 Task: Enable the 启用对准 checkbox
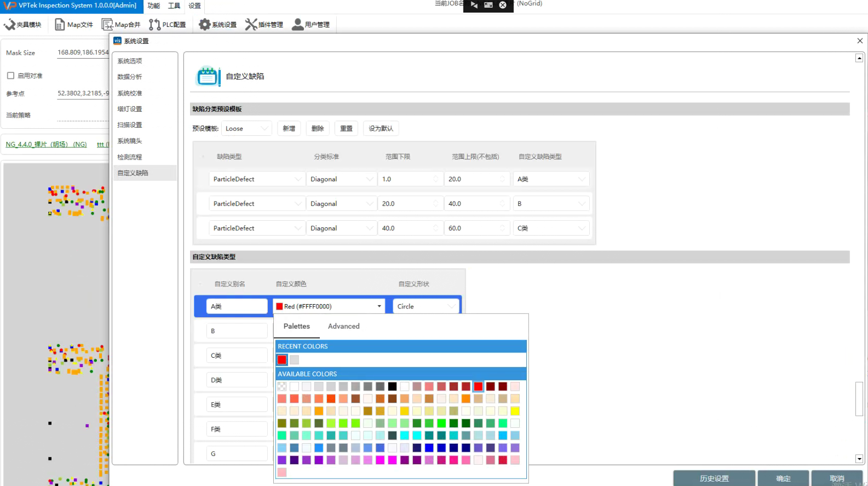10,76
